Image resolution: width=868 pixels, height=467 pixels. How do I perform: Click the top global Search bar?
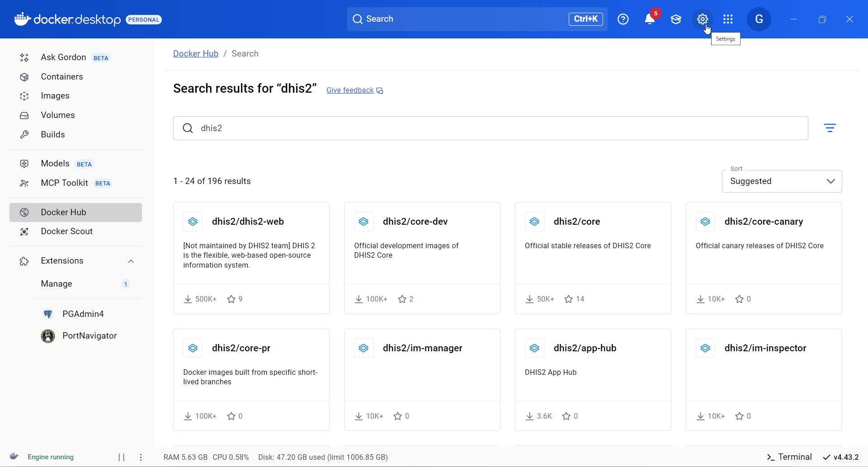pyautogui.click(x=477, y=19)
